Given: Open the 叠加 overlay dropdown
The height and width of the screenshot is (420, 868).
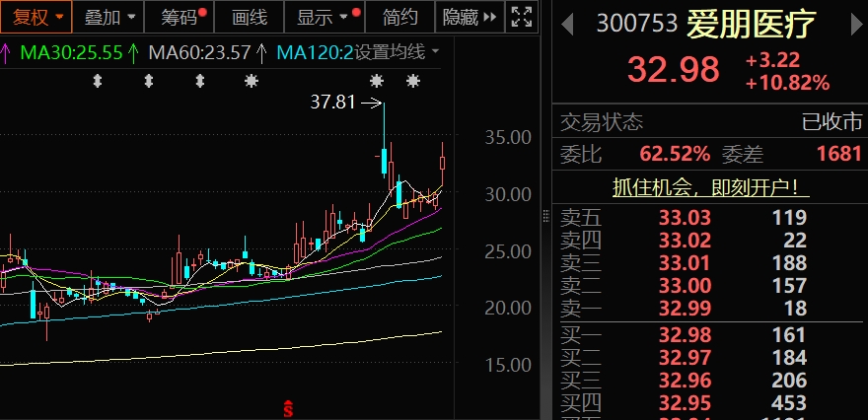Looking at the screenshot, I should coord(109,17).
